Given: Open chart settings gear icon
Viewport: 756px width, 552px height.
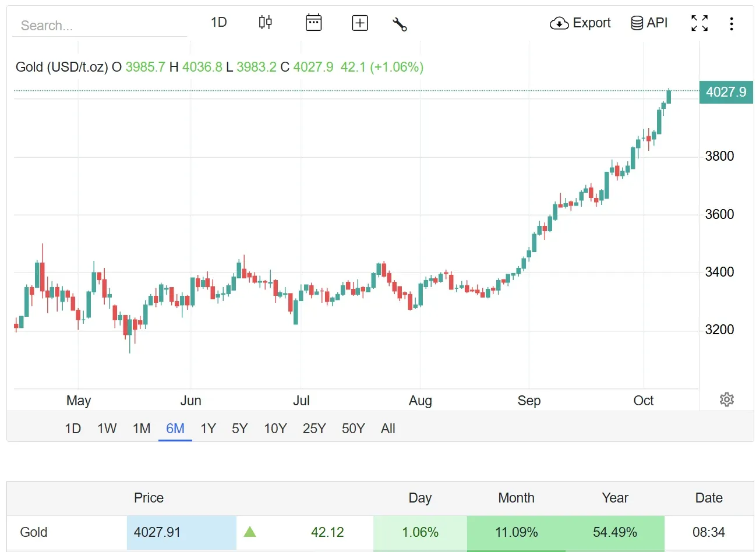Looking at the screenshot, I should 726,399.
